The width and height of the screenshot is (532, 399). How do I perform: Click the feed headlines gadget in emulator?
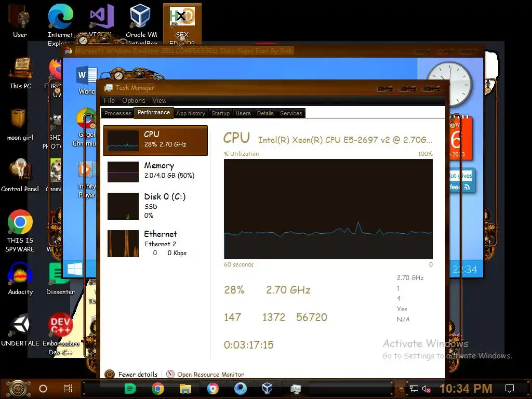[461, 180]
